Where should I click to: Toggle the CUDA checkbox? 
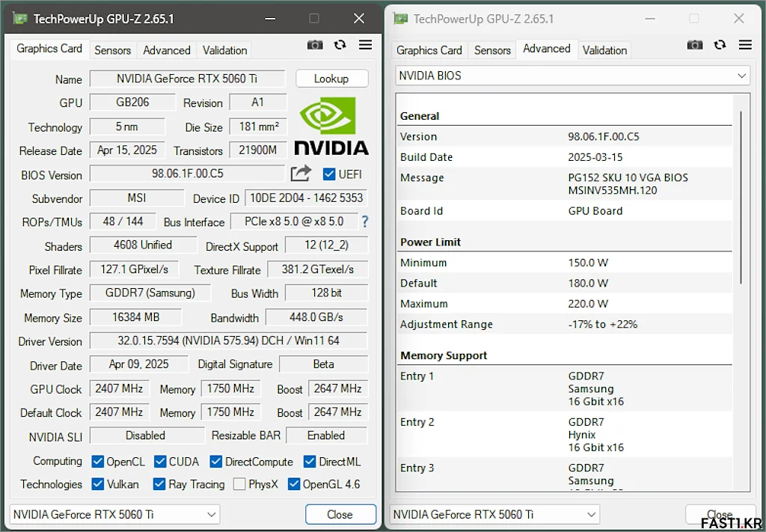[160, 462]
